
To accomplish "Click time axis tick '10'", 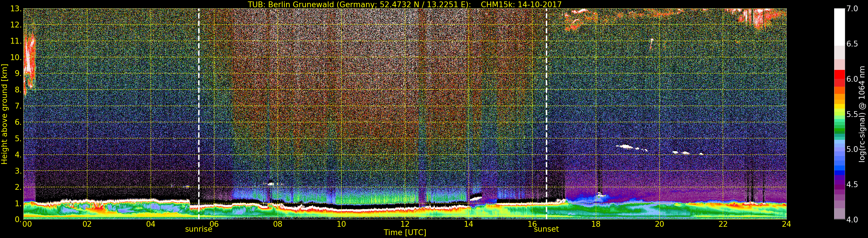I will [x=341, y=224].
